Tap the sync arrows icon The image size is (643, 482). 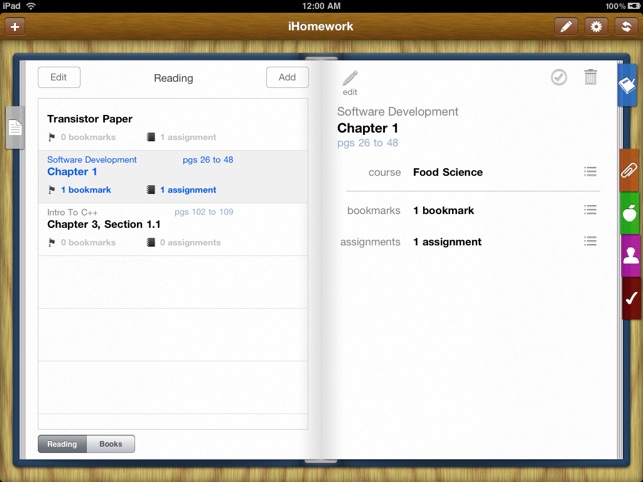click(x=626, y=27)
